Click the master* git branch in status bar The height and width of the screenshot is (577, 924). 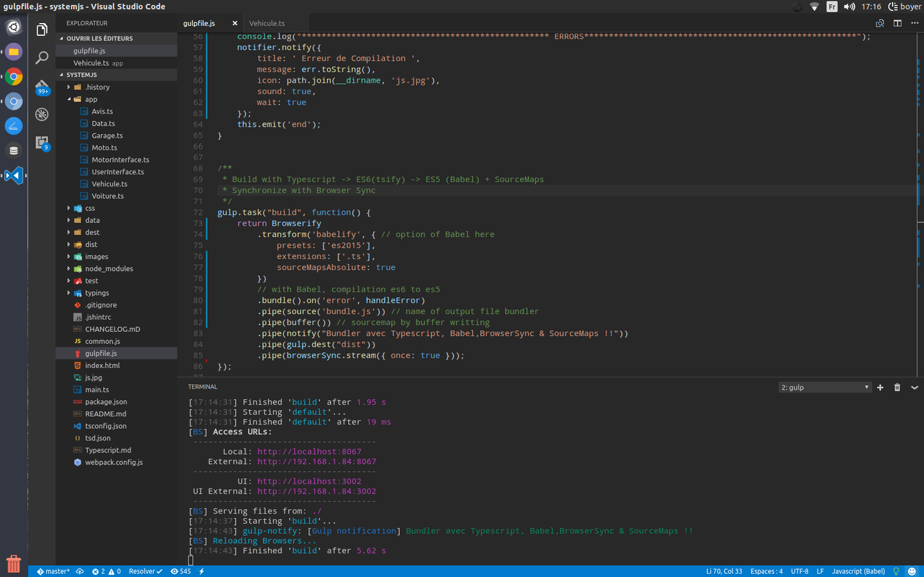pos(53,571)
